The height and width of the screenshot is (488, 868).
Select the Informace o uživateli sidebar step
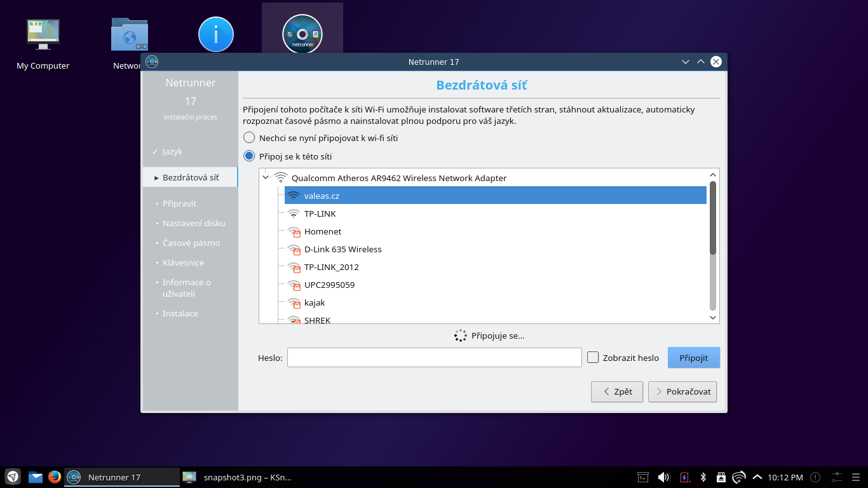[187, 288]
